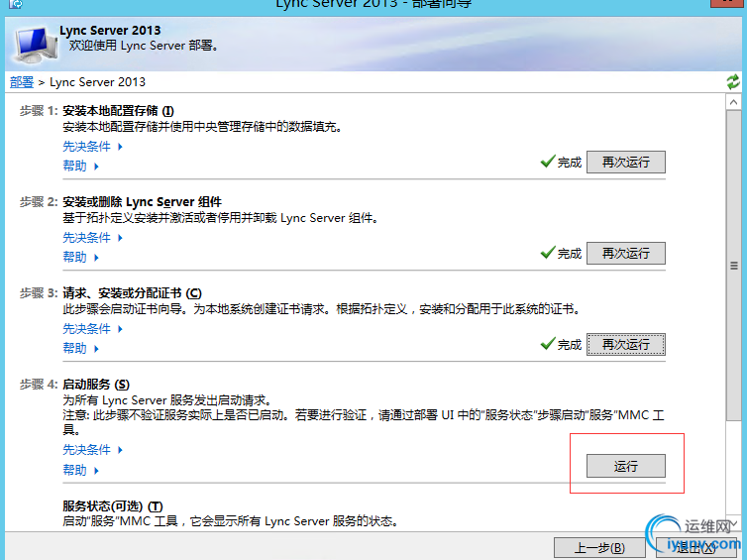Screen dimensions: 747x560
Task: Click the 退出(X) button
Action: coord(695,548)
